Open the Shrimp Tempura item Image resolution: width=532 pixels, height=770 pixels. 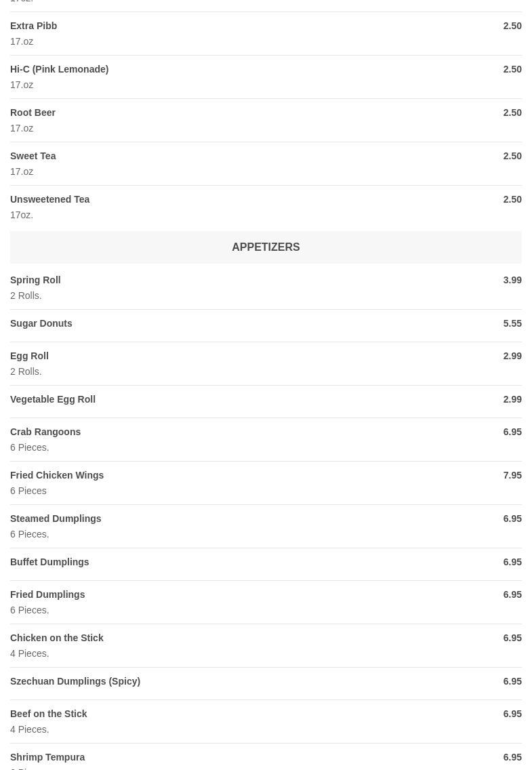click(x=47, y=757)
